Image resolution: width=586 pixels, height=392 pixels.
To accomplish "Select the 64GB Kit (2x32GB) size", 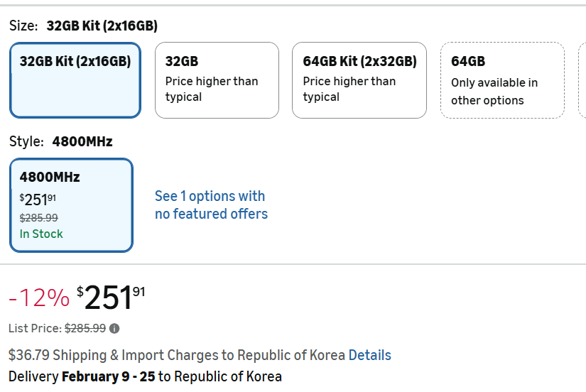I will coord(359,80).
